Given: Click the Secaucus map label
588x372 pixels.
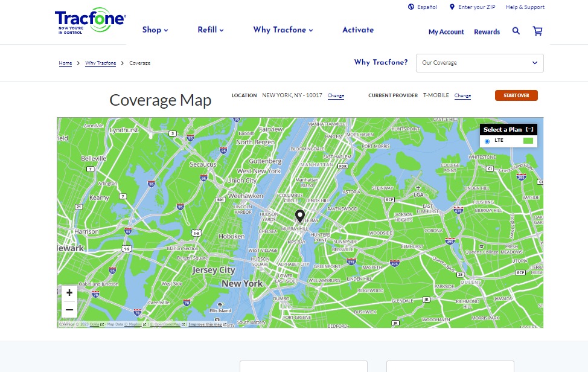Looking at the screenshot, I should tap(203, 164).
